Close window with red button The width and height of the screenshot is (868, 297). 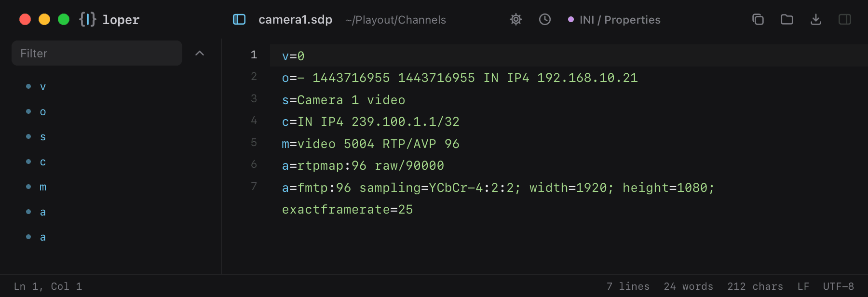(x=25, y=19)
